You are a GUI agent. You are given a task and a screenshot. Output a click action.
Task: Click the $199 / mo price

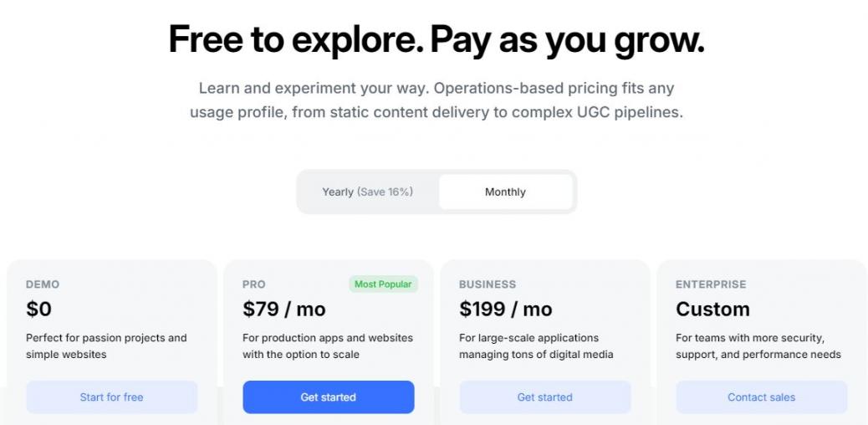506,310
